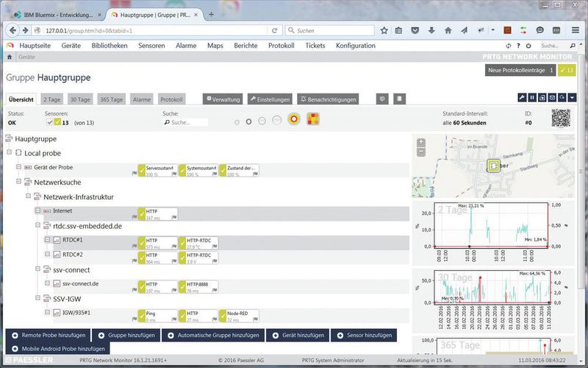Open the Konfiguration menu
The width and height of the screenshot is (588, 368).
coord(356,46)
